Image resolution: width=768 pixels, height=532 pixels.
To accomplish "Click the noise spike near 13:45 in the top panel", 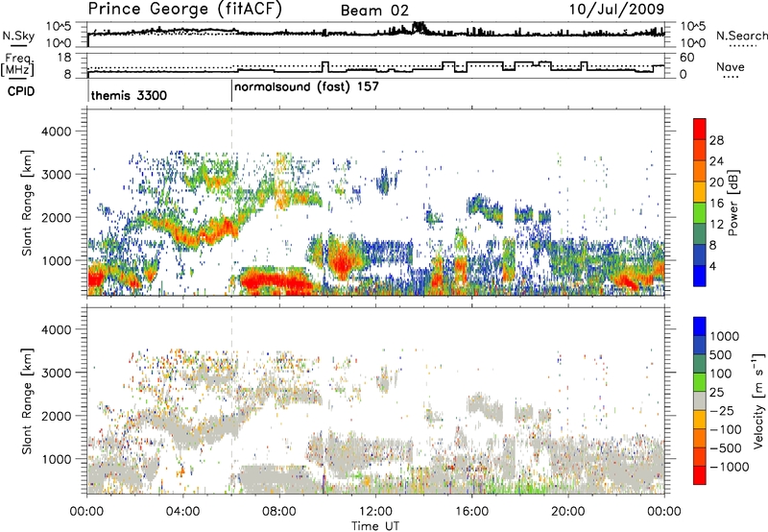I will pyautogui.click(x=420, y=27).
